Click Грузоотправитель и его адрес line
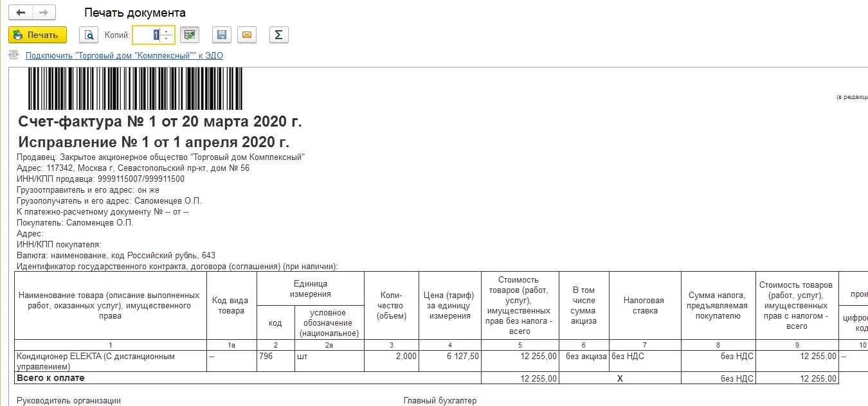This screenshot has width=868, height=406. (x=88, y=190)
